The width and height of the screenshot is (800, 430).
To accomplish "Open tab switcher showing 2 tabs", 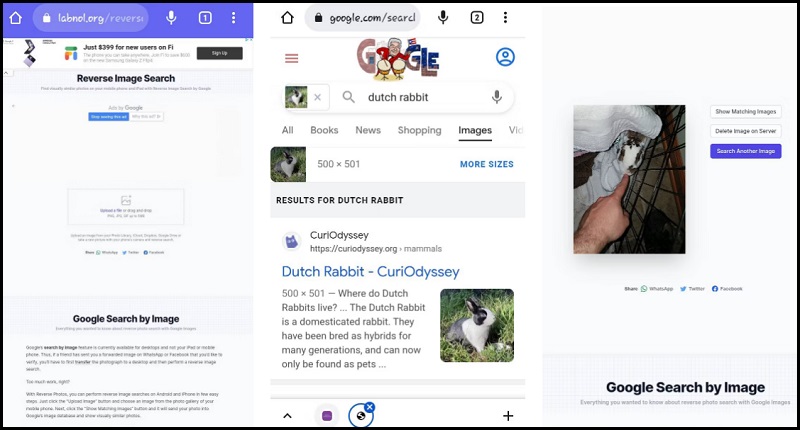I will (x=477, y=18).
